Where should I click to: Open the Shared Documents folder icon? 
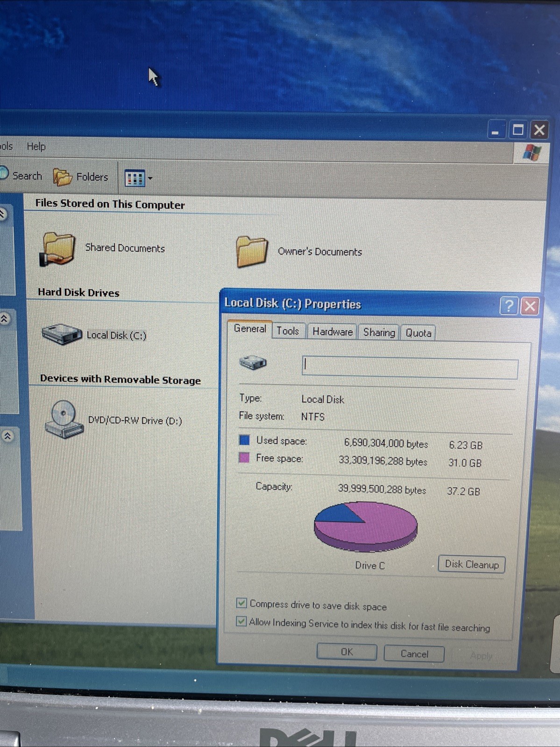(x=58, y=249)
